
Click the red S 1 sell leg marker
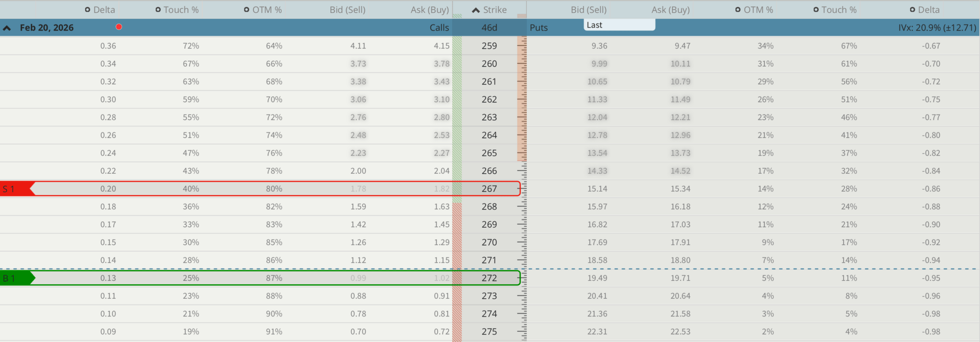(x=17, y=189)
